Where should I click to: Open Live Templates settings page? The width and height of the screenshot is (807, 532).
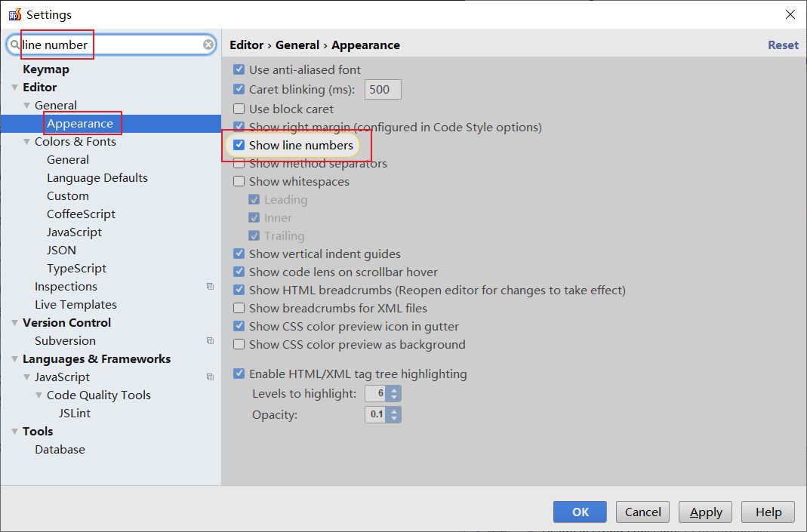point(75,305)
